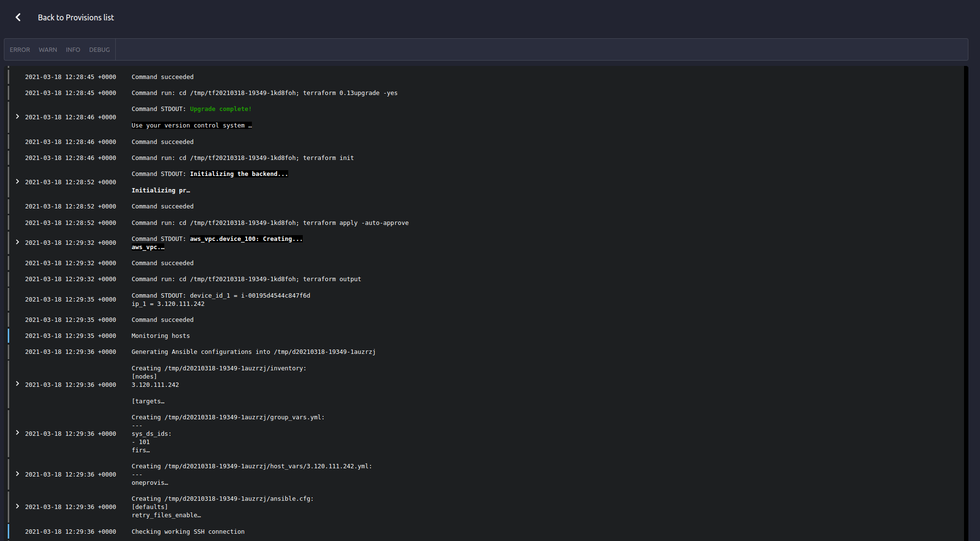Expand the 12:28:46 Upgrade complete log entry

pyautogui.click(x=17, y=117)
